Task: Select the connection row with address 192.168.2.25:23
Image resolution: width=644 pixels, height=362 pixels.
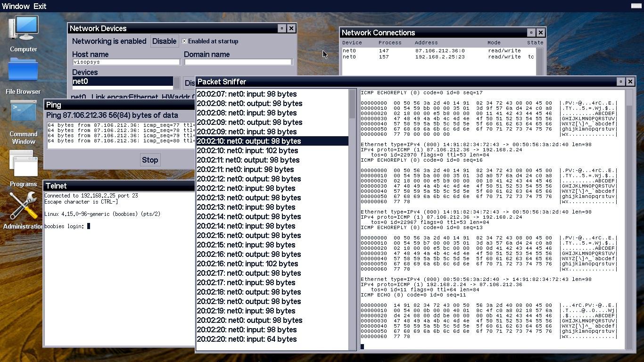Action: 438,57
